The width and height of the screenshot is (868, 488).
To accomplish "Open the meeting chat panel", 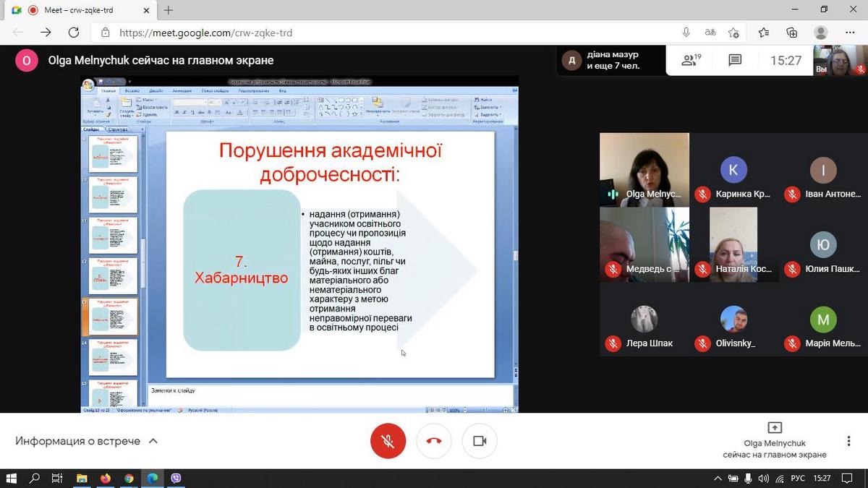I will coord(735,61).
